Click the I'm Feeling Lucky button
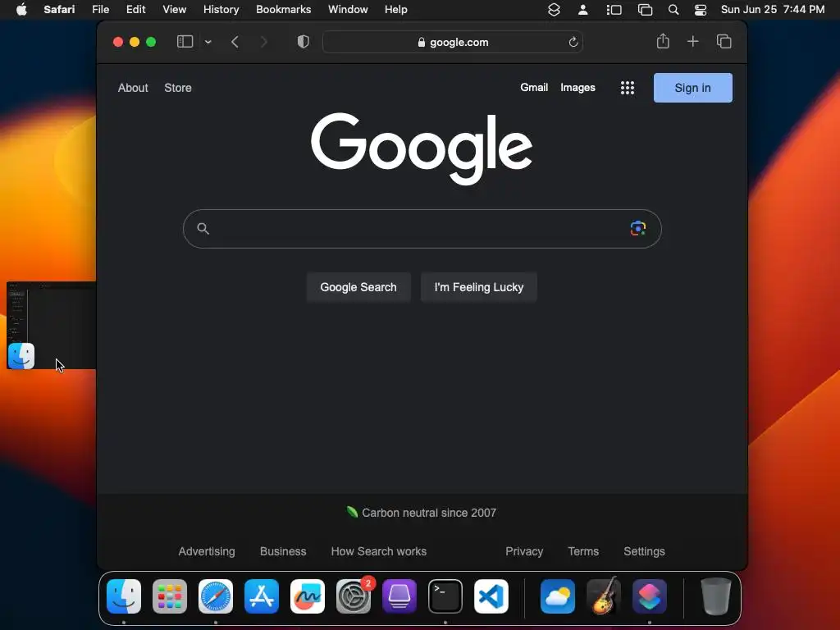Viewport: 840px width, 630px height. click(x=479, y=287)
